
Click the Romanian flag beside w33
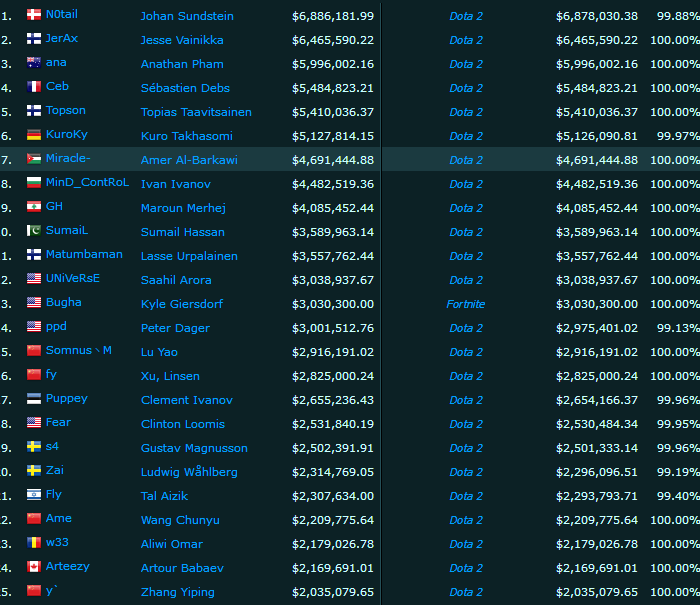pos(34,543)
